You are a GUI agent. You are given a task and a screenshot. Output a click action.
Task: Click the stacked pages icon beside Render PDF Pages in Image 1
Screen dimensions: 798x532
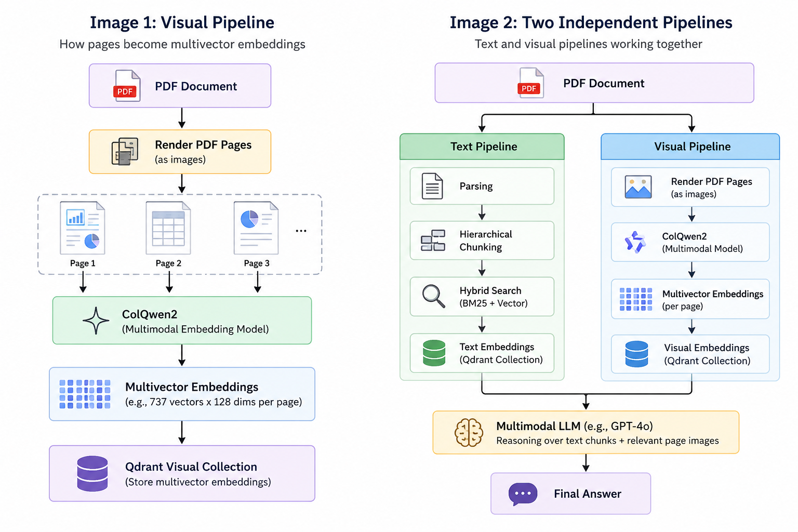pos(125,152)
